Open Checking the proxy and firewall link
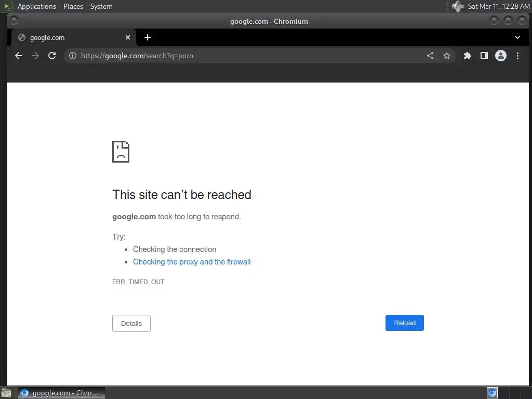The width and height of the screenshot is (532, 399). click(x=192, y=262)
